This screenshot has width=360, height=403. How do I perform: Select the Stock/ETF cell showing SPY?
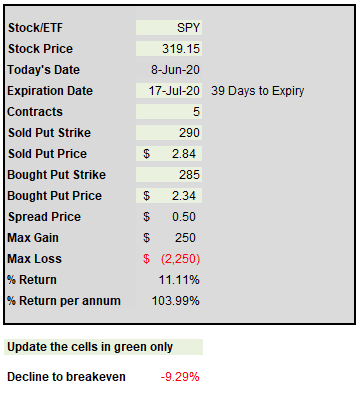(169, 28)
